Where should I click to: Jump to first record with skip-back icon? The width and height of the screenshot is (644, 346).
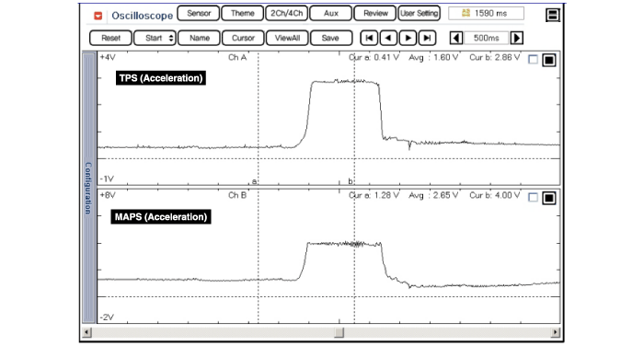[x=369, y=38]
